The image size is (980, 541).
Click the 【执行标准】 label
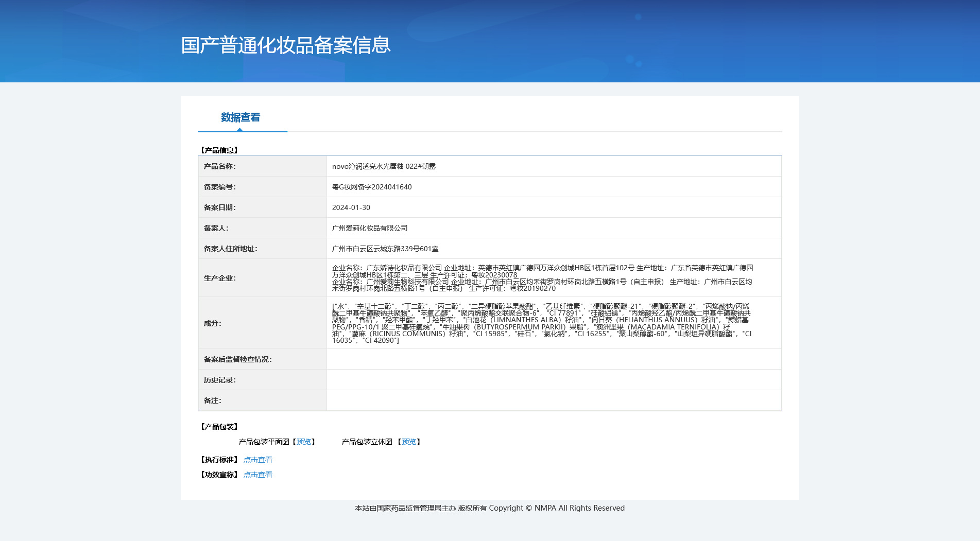click(219, 460)
